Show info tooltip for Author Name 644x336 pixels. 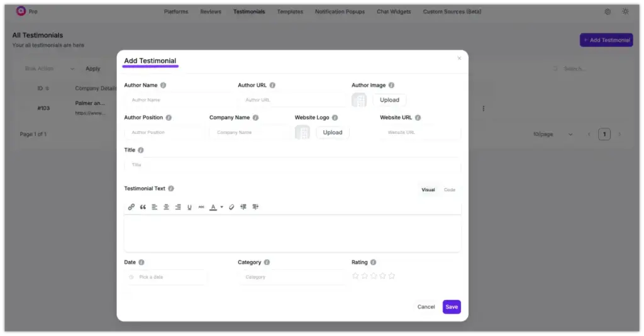(163, 85)
